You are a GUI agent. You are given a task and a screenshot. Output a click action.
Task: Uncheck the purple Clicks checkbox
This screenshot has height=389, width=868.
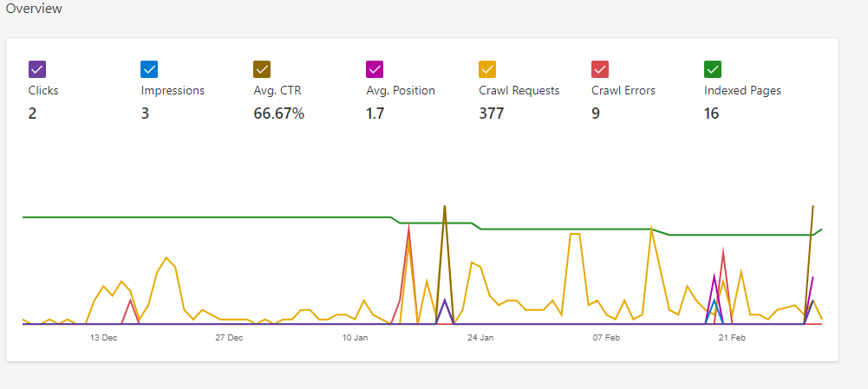pos(37,69)
